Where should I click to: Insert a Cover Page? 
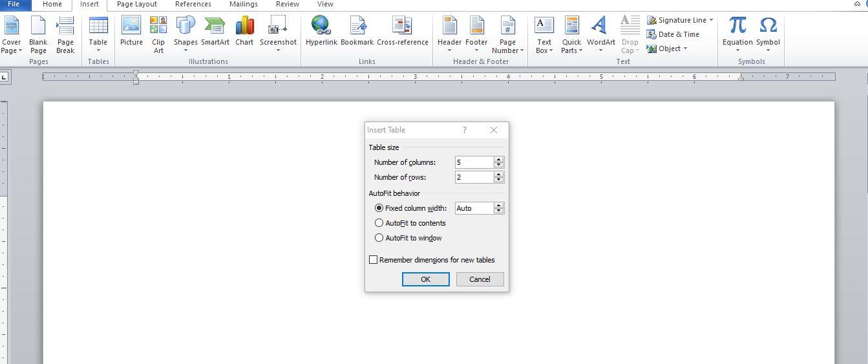[12, 35]
